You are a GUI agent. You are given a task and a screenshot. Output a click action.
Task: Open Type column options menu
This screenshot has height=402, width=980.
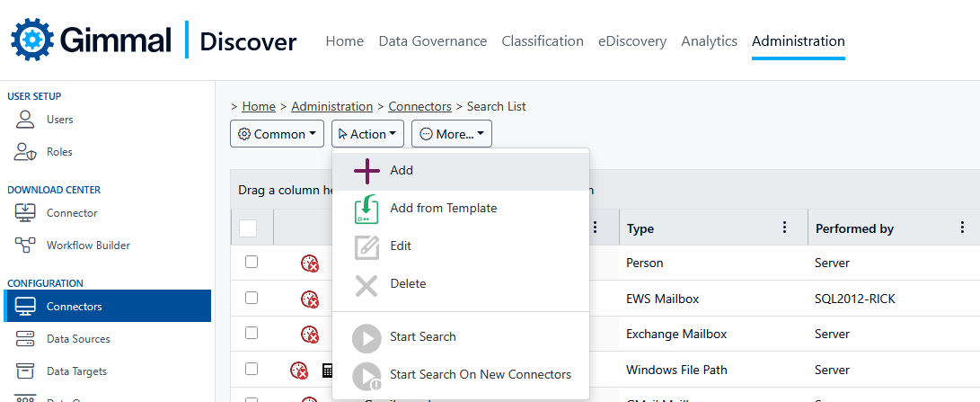pyautogui.click(x=784, y=228)
